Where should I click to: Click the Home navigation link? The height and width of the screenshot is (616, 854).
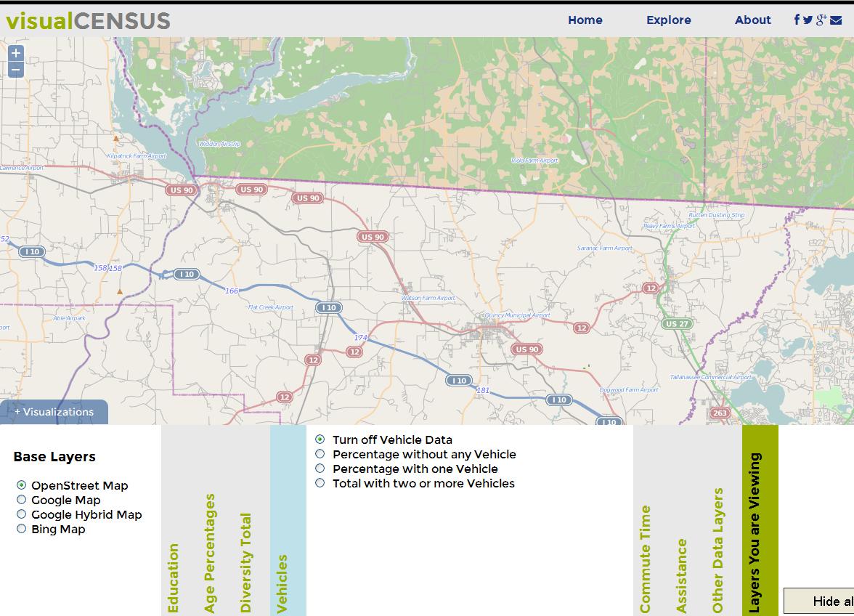pos(585,20)
